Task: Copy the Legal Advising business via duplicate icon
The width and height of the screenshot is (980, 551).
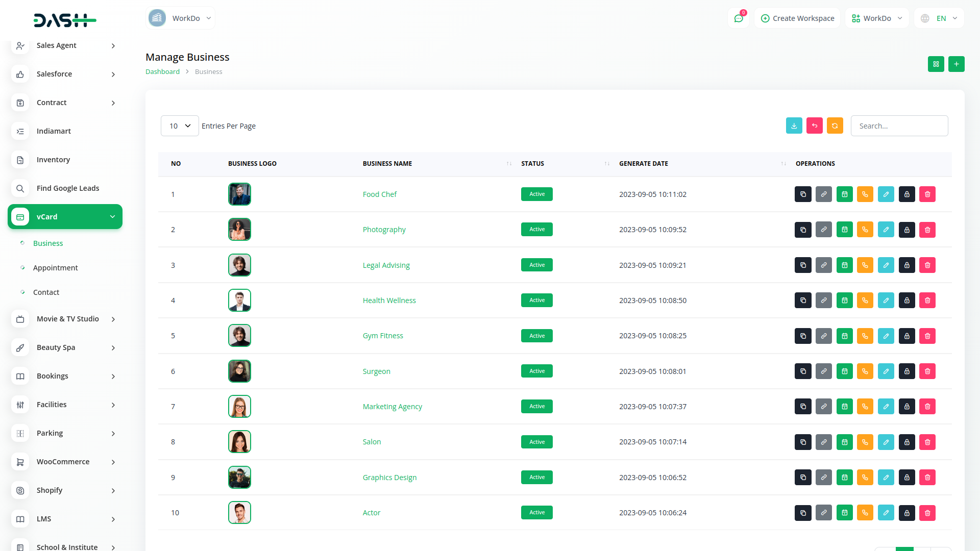Action: [803, 265]
